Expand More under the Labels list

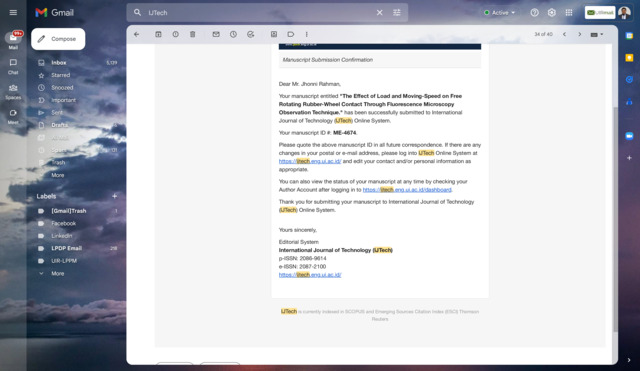point(58,273)
